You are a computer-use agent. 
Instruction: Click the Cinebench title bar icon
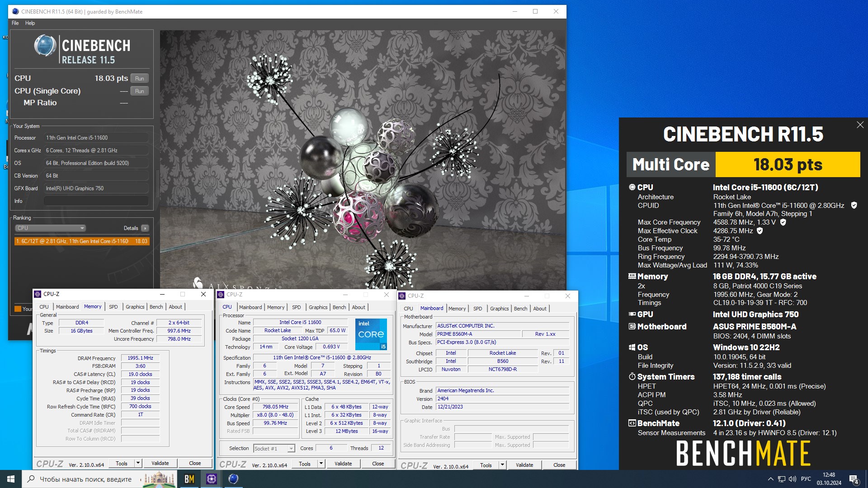(x=15, y=11)
